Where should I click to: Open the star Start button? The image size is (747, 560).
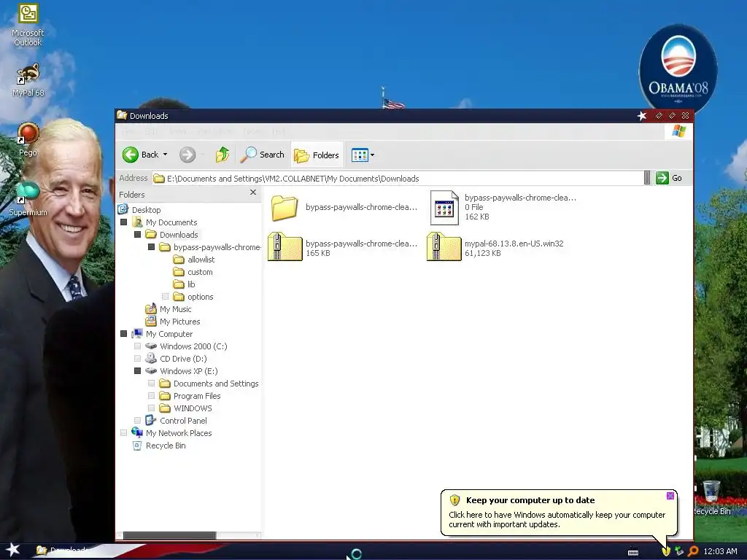tap(13, 550)
